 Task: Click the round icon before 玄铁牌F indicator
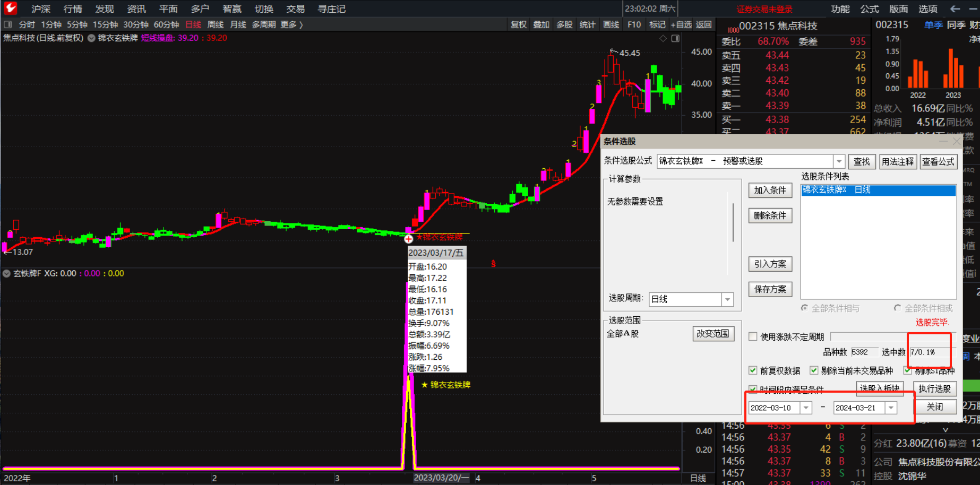pyautogui.click(x=6, y=274)
